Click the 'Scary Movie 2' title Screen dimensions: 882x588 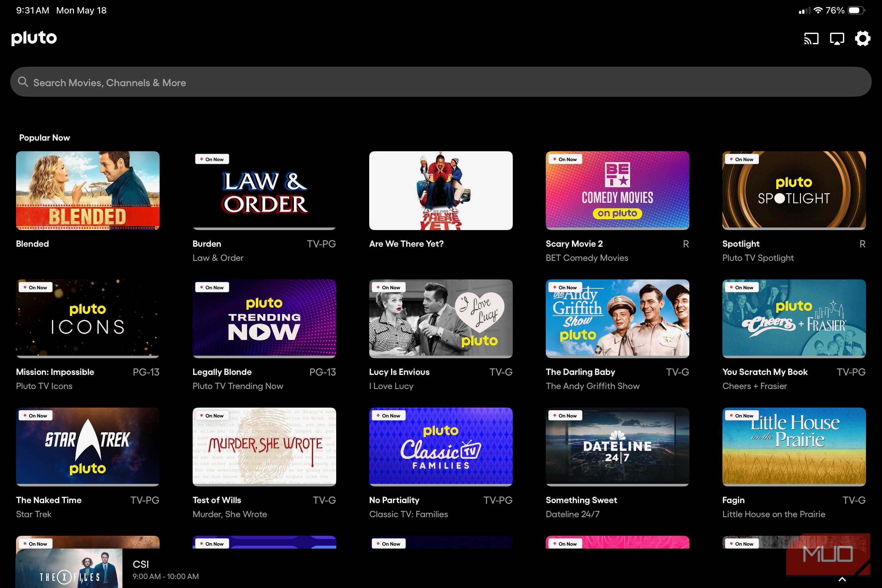pos(574,244)
